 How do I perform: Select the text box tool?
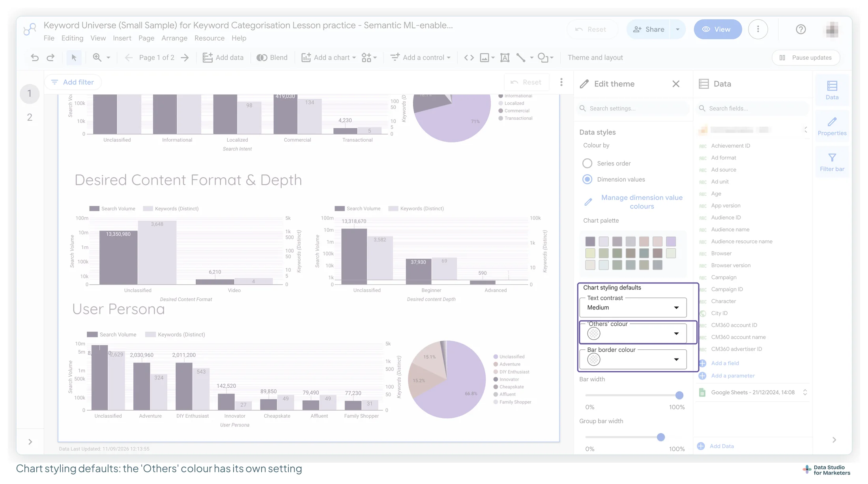pos(505,58)
